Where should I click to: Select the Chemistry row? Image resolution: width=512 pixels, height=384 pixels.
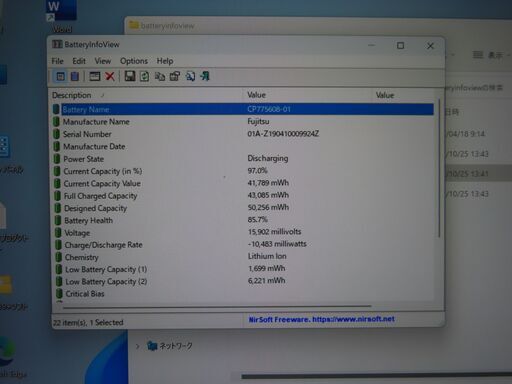[x=243, y=257]
